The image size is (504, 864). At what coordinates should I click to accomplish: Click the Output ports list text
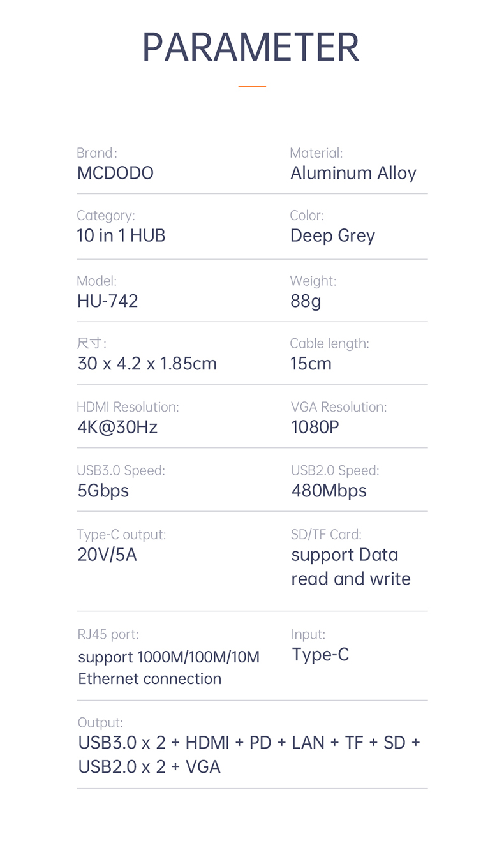249,754
